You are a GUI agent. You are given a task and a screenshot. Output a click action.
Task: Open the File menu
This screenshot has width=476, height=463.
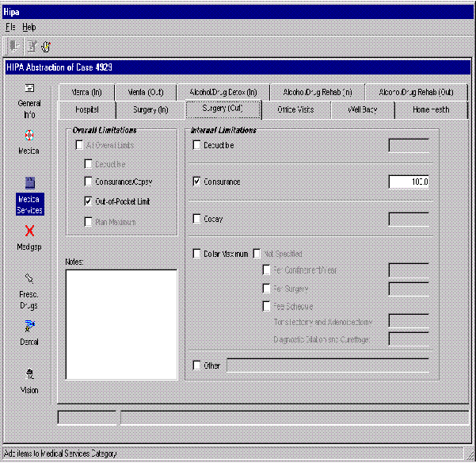10,27
